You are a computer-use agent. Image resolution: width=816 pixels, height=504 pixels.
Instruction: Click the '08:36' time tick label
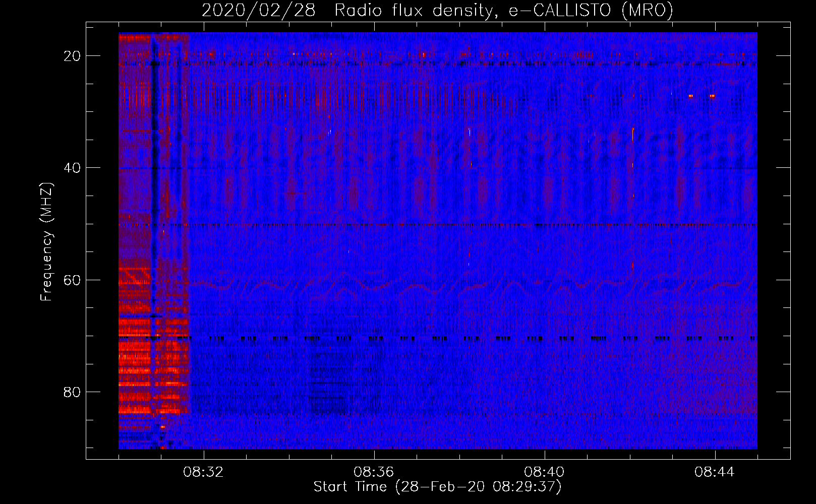[374, 472]
